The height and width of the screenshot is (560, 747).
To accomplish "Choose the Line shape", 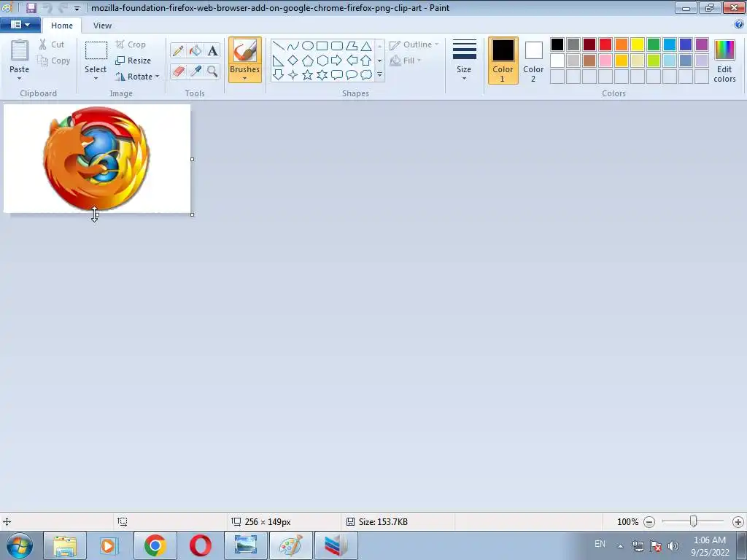I will pos(278,46).
